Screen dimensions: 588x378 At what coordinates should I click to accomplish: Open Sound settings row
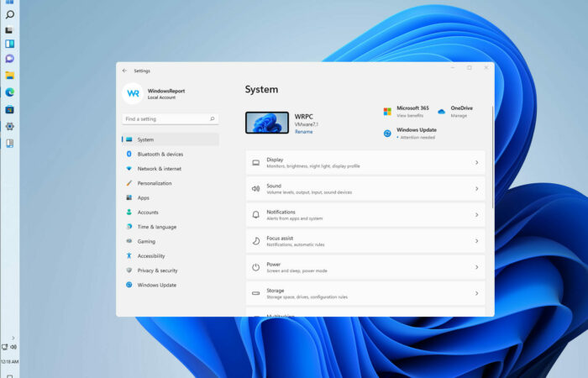click(365, 189)
